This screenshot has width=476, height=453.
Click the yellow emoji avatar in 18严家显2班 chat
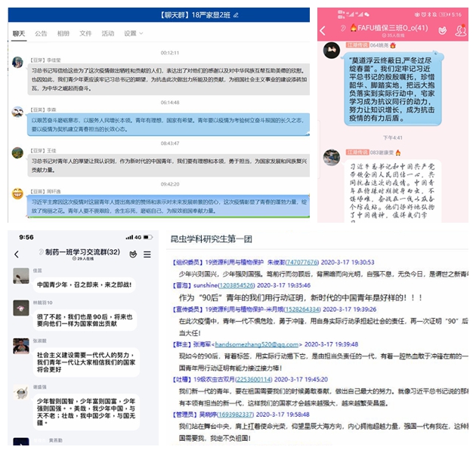(17, 194)
